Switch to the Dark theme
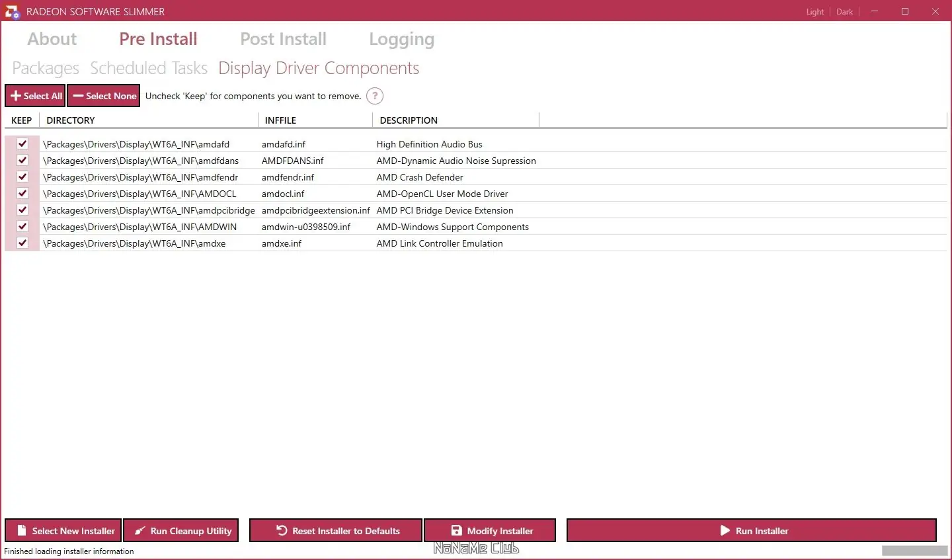The image size is (952, 560). [x=845, y=12]
